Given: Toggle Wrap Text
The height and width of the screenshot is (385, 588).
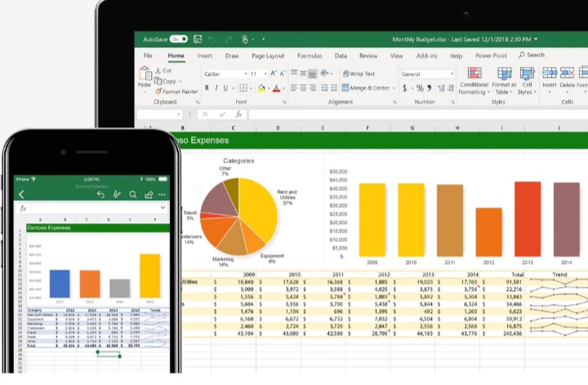Looking at the screenshot, I should pyautogui.click(x=359, y=74).
